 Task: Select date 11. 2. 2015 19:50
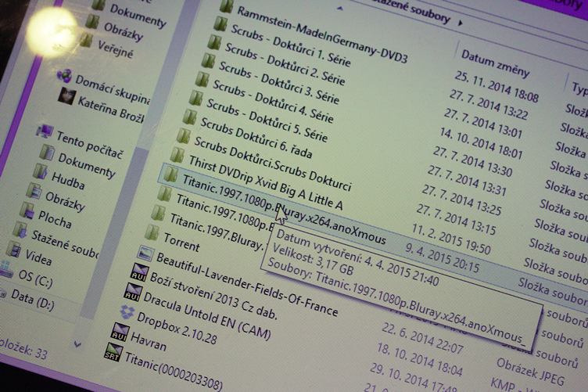tap(450, 239)
